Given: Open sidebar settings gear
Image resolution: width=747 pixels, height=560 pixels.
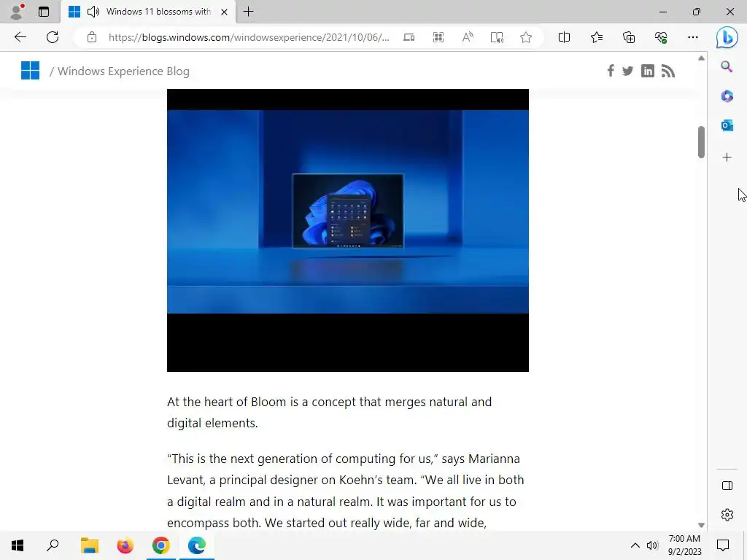Looking at the screenshot, I should [x=727, y=515].
